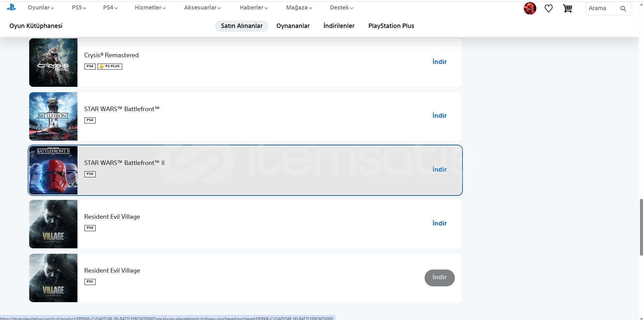This screenshot has height=320, width=644.
Task: Expand the PS4 dropdown menu
Action: [x=110, y=7]
